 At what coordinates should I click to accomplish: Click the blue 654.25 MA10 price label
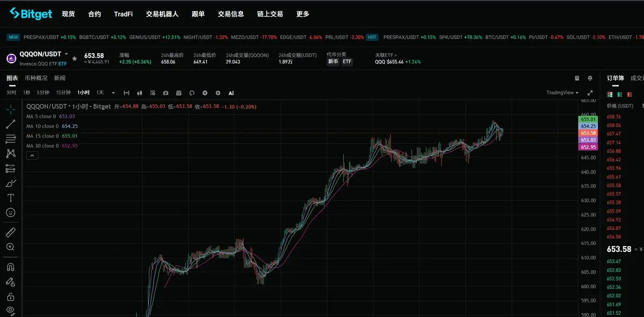pos(589,126)
